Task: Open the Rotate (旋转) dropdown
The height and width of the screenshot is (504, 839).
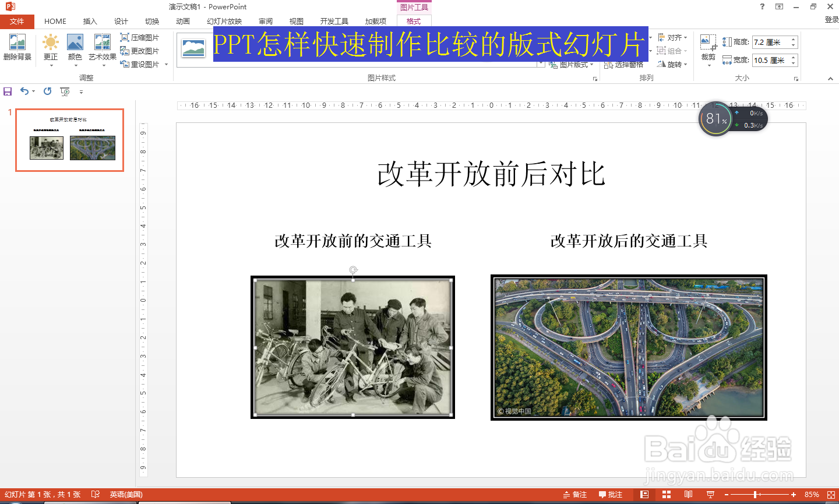Action: coord(673,64)
